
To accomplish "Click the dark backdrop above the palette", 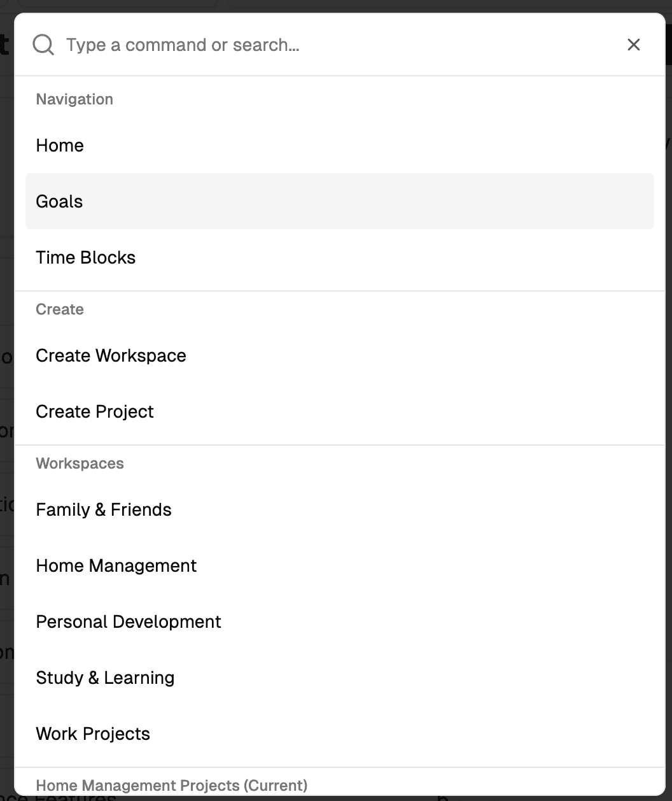I will coord(445,5).
